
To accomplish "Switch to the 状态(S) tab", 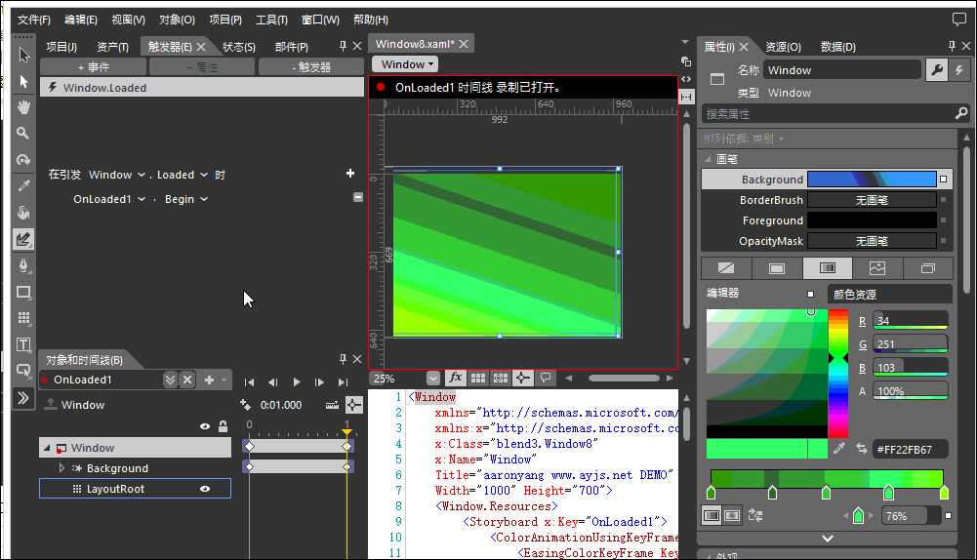I will (x=239, y=47).
